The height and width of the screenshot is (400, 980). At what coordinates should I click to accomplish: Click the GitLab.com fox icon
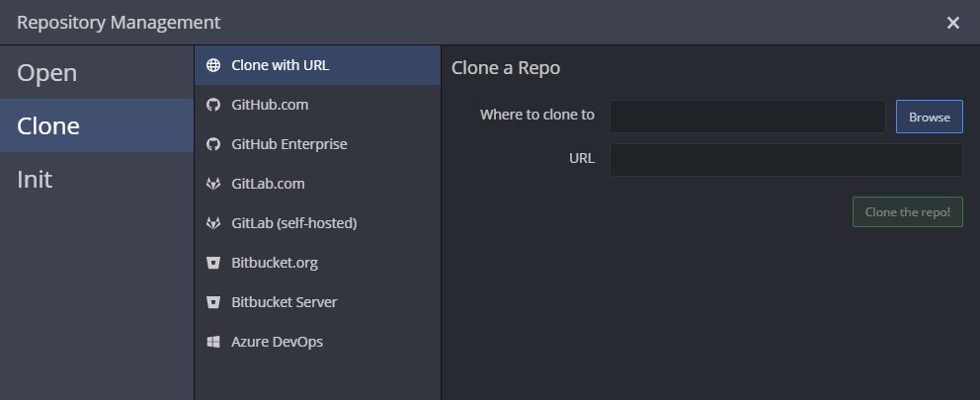pyautogui.click(x=213, y=184)
